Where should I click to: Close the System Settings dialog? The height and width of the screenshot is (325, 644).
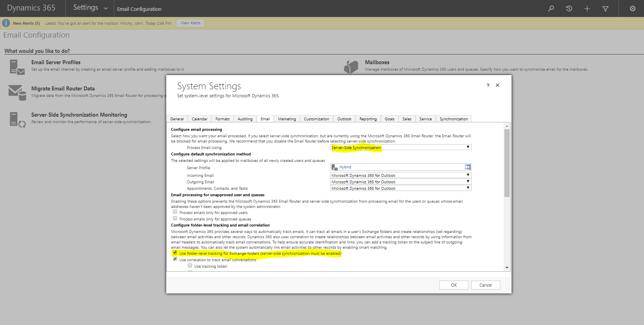pyautogui.click(x=498, y=85)
